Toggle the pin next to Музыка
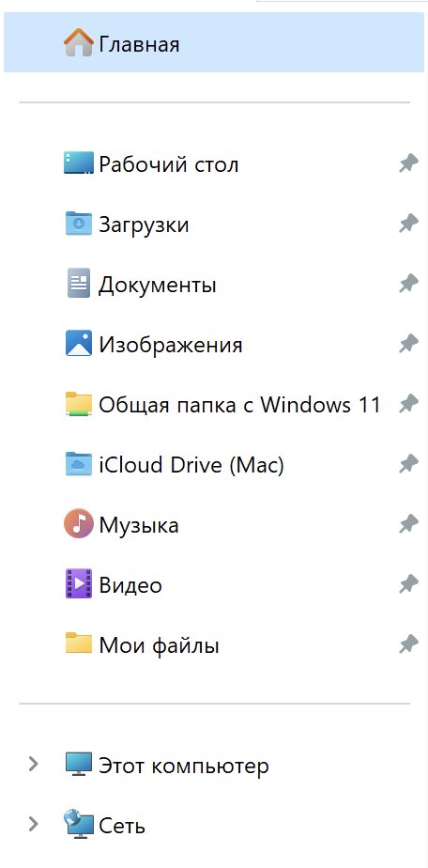Screen dimensions: 428x868 408,524
